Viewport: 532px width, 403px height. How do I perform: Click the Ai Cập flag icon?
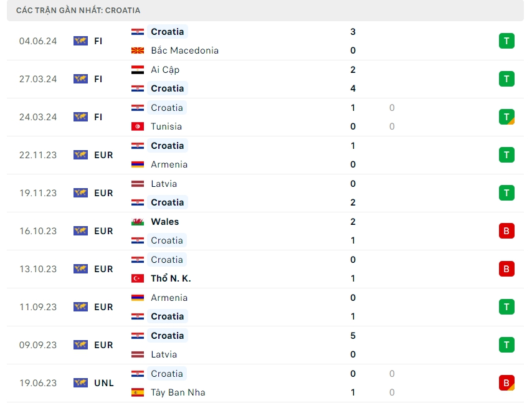tap(138, 70)
